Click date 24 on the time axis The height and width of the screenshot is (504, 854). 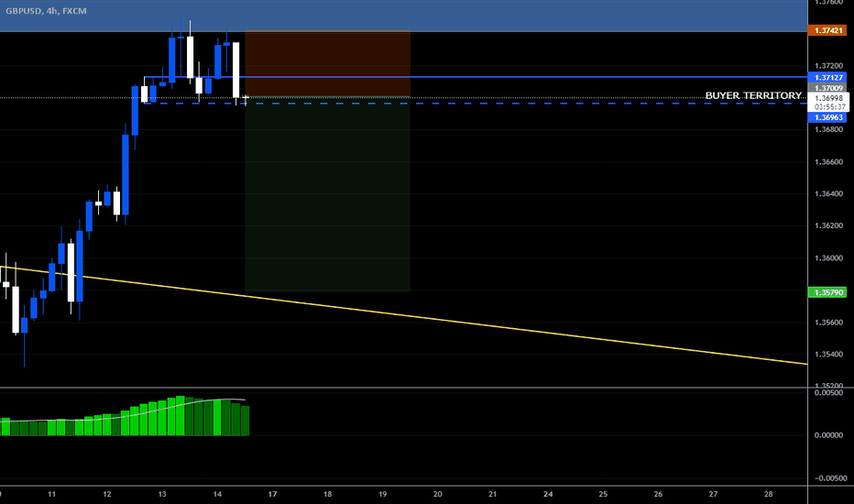[548, 494]
